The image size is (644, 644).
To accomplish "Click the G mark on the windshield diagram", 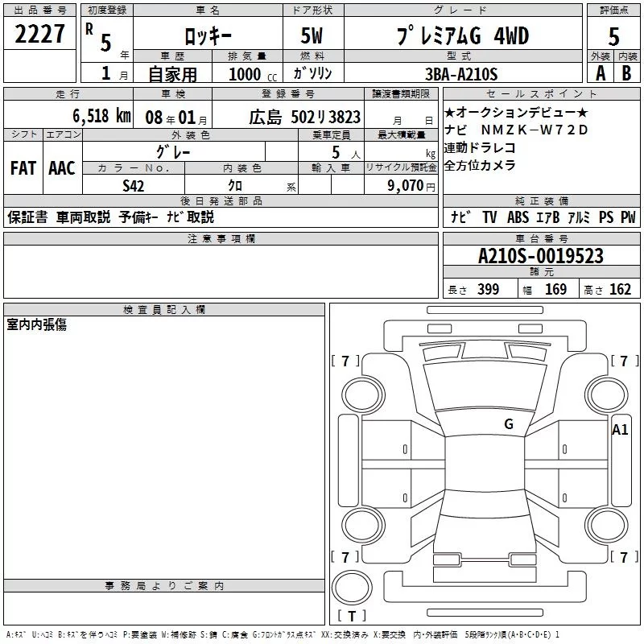I will pos(509,424).
